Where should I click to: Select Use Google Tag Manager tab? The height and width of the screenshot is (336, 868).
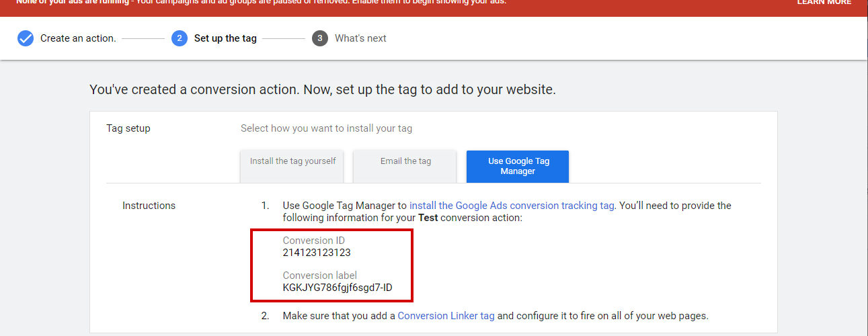click(518, 166)
